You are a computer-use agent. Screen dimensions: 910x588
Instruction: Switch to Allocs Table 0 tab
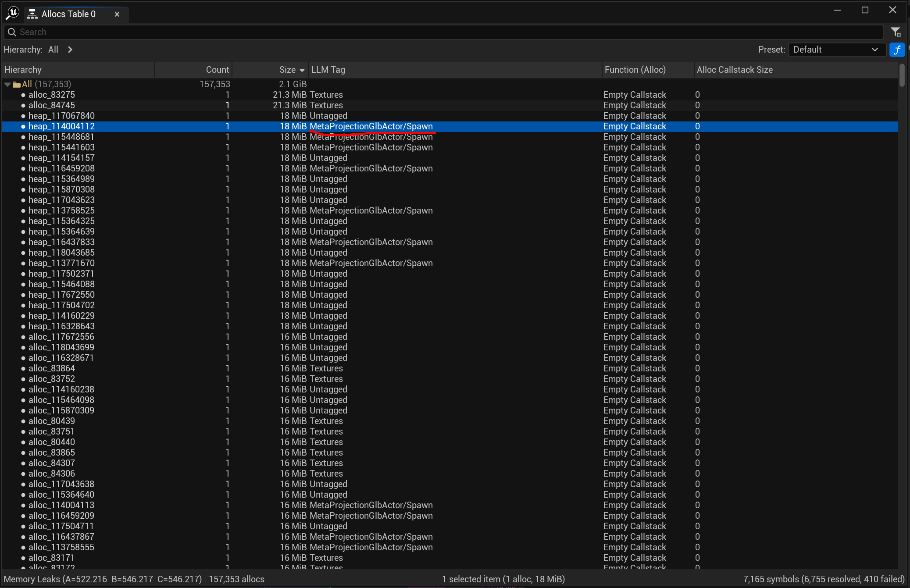(68, 14)
